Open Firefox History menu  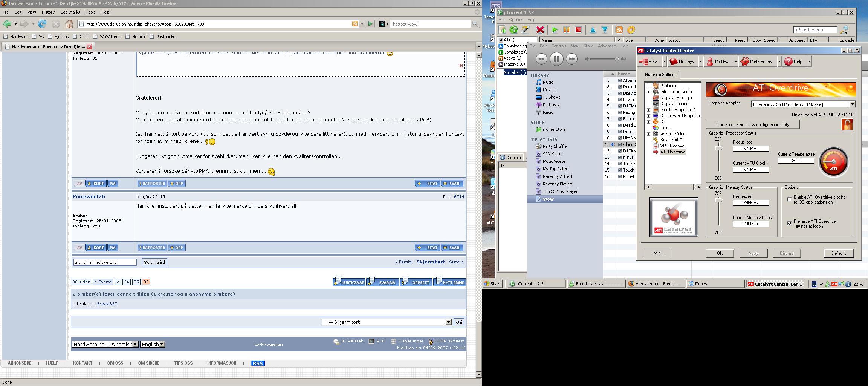pyautogui.click(x=48, y=12)
